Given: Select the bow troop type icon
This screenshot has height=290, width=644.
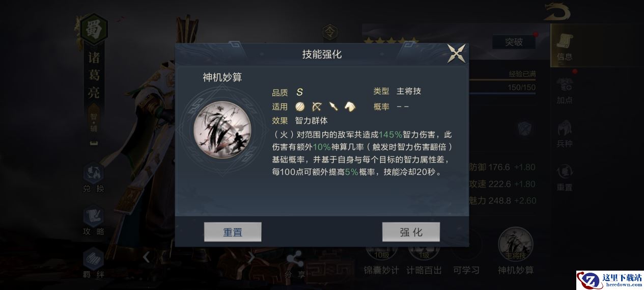Looking at the screenshot, I should pos(317,107).
